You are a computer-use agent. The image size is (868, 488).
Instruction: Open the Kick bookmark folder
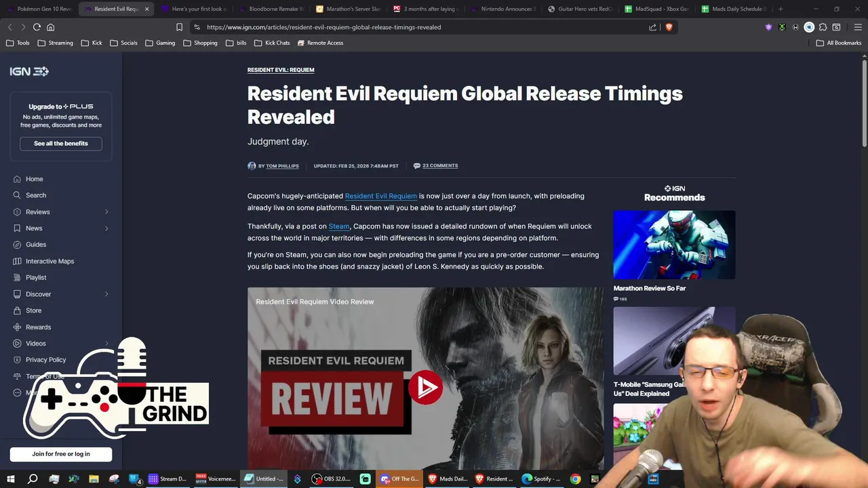pos(92,43)
